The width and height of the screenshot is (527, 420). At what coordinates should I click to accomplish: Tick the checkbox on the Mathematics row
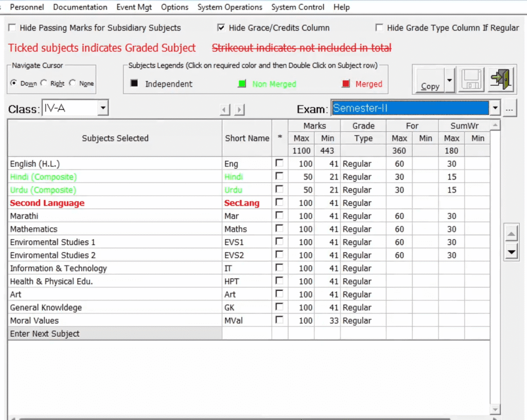point(279,229)
